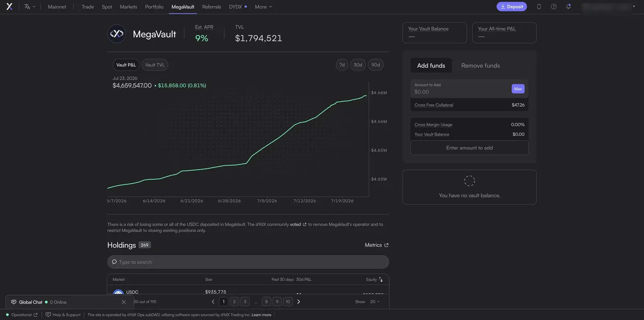Open voted external link icon
This screenshot has width=644, height=320.
tap(304, 224)
